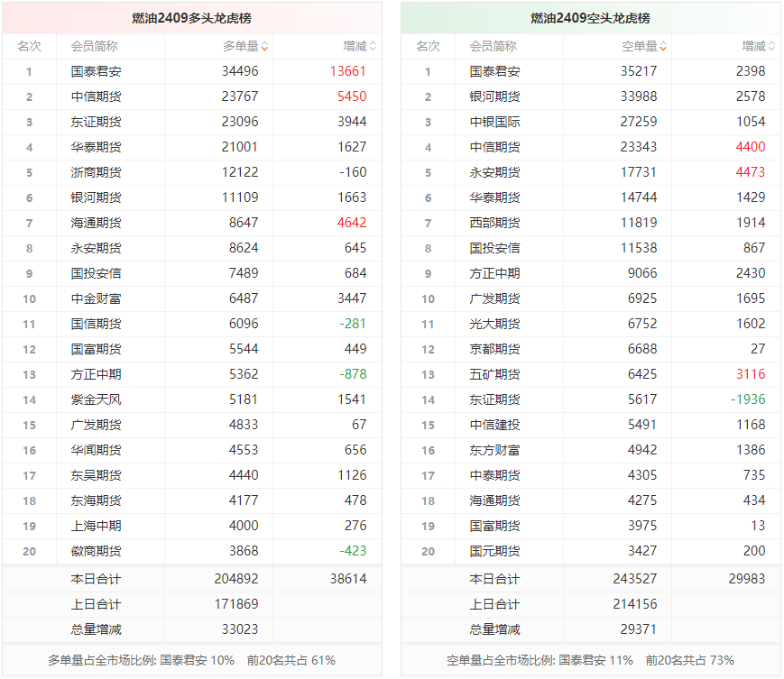Click the 燃油2409多头龙虎榜 title
The image size is (784, 679).
pyautogui.click(x=191, y=19)
